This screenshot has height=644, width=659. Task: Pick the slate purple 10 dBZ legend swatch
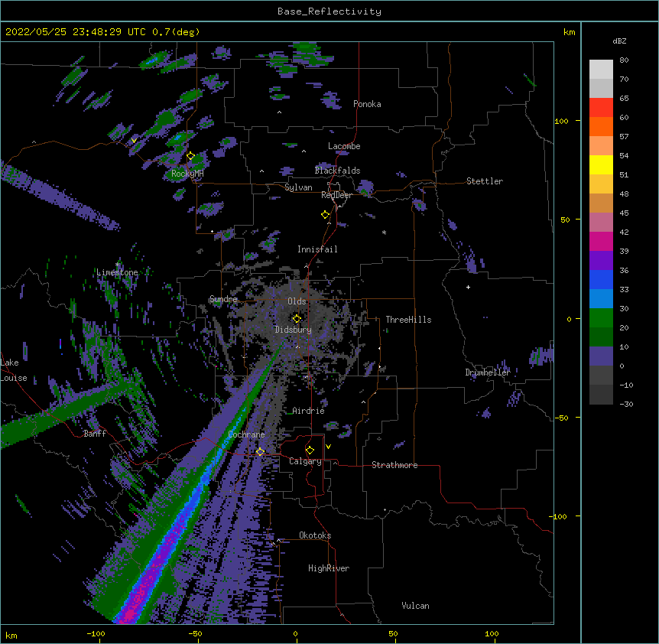point(601,356)
